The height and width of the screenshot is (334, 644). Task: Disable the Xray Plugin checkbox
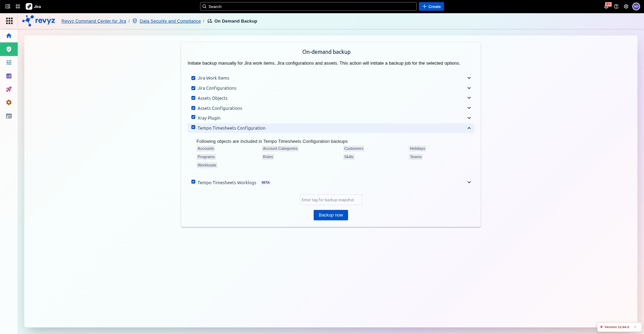193,117
